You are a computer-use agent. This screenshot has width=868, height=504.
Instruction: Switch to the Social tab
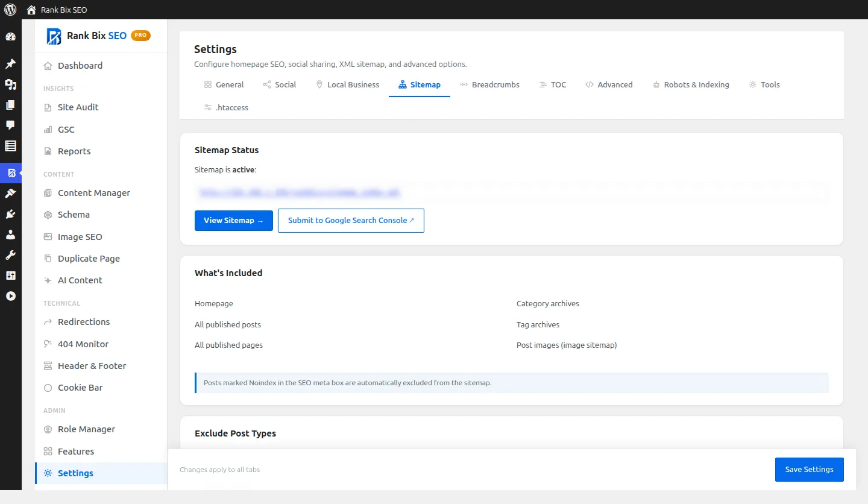click(280, 85)
